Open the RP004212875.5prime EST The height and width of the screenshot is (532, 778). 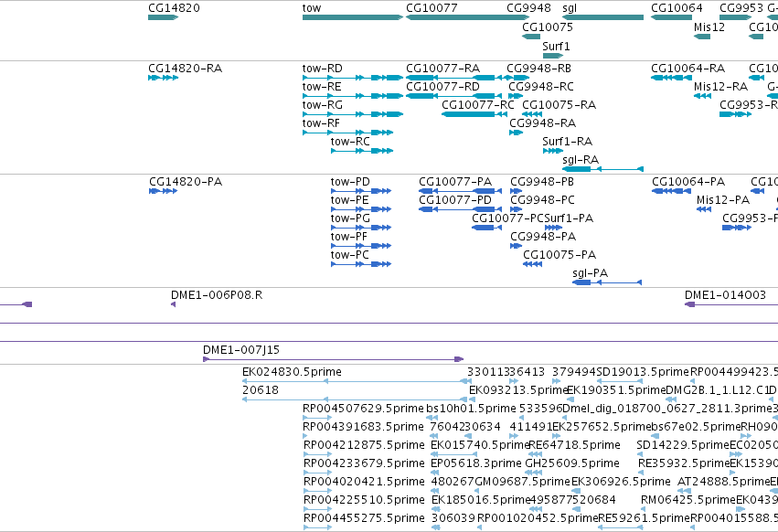(317, 454)
